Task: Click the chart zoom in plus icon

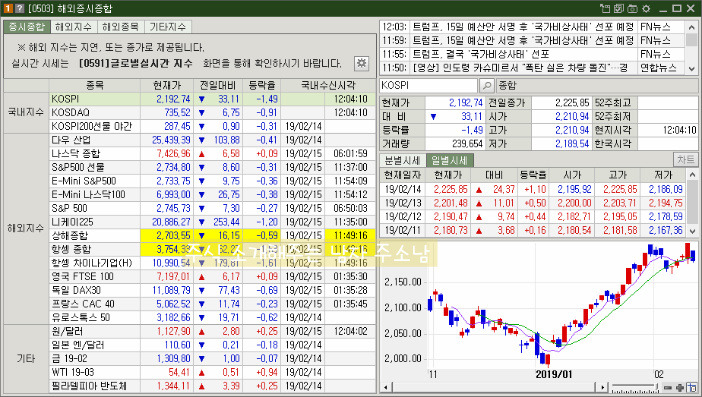Action: coord(680,388)
